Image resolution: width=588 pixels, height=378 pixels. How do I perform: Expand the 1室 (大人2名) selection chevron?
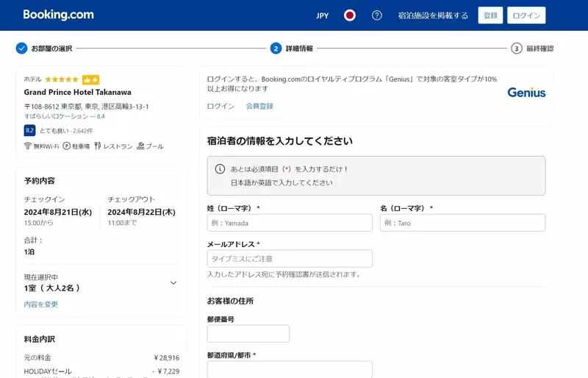point(173,282)
